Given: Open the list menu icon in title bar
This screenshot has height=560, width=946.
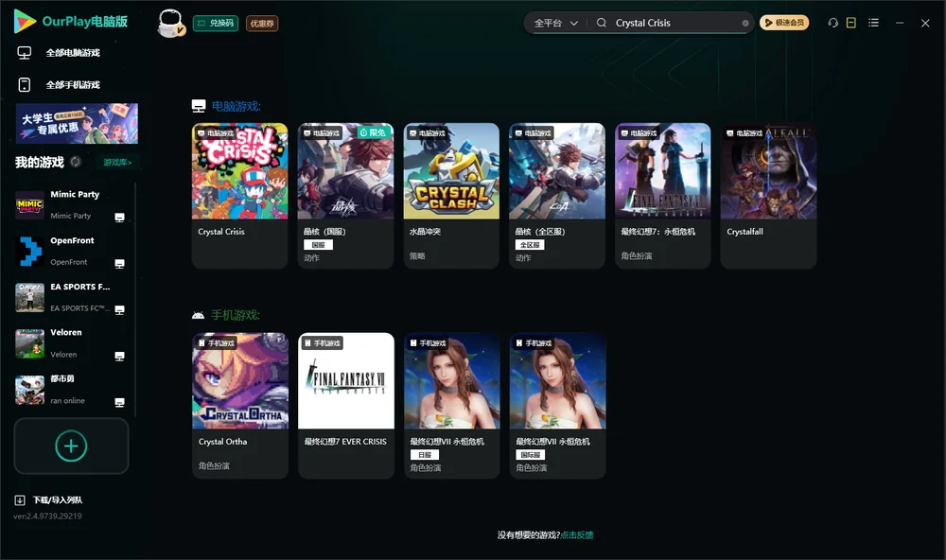Looking at the screenshot, I should point(873,23).
